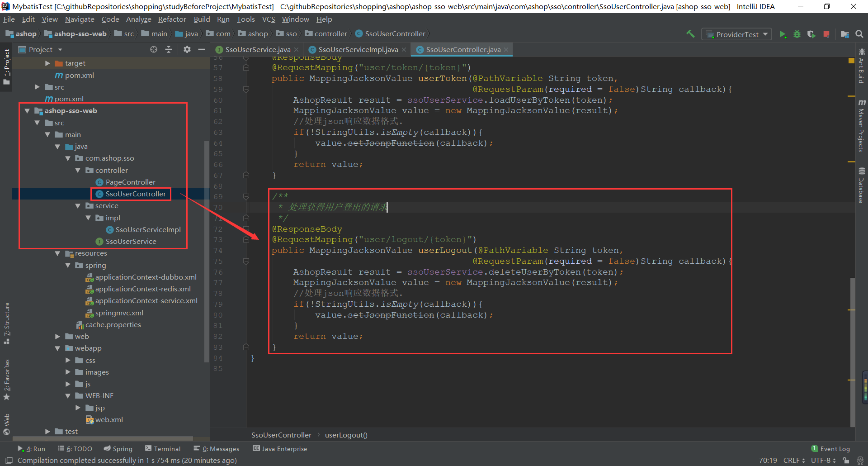The height and width of the screenshot is (466, 868).
Task: Open the Ant Build tool window
Action: point(862,66)
